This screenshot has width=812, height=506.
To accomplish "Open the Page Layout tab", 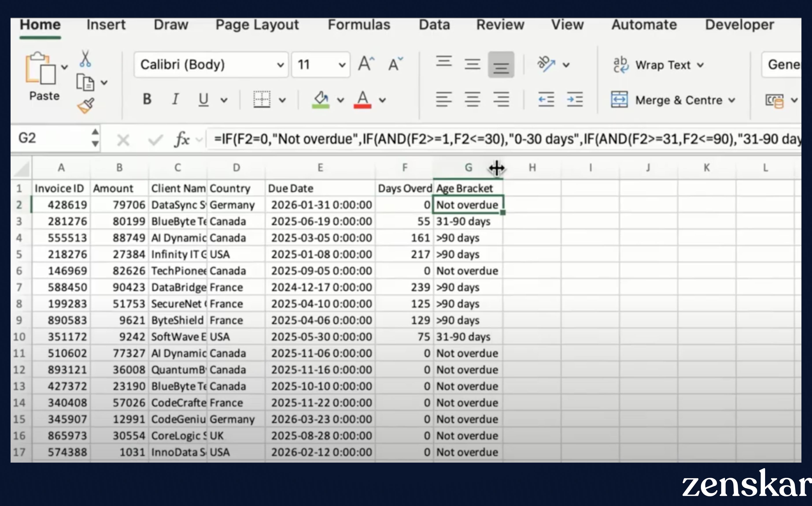I will (x=257, y=25).
